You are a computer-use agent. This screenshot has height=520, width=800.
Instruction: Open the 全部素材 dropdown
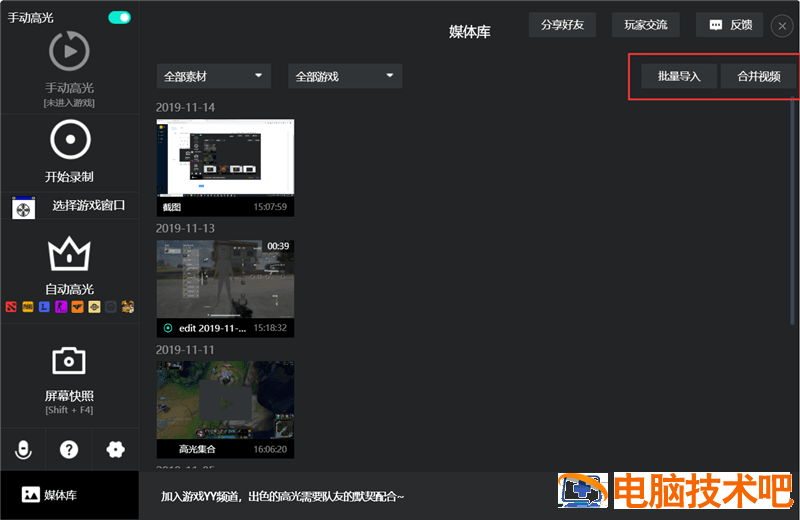coord(214,77)
